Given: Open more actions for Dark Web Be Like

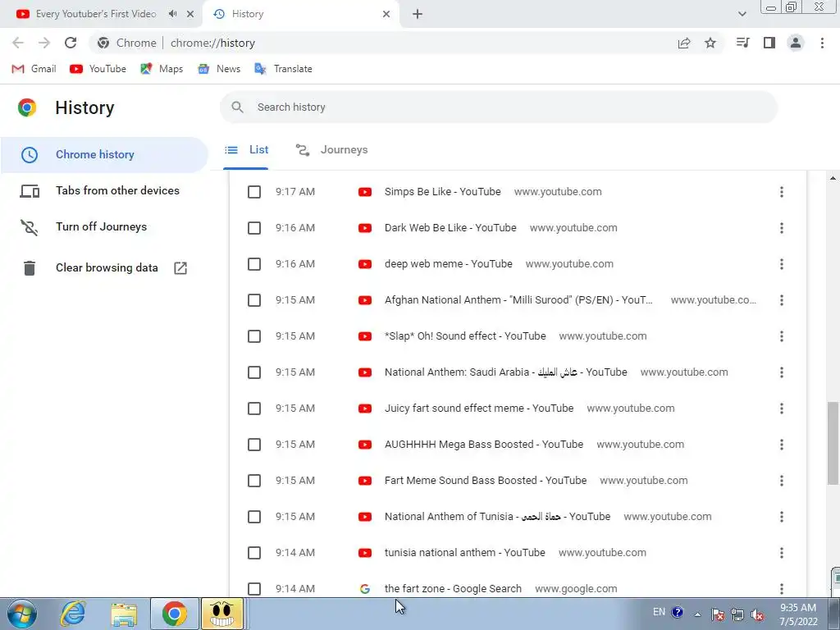Looking at the screenshot, I should [782, 228].
